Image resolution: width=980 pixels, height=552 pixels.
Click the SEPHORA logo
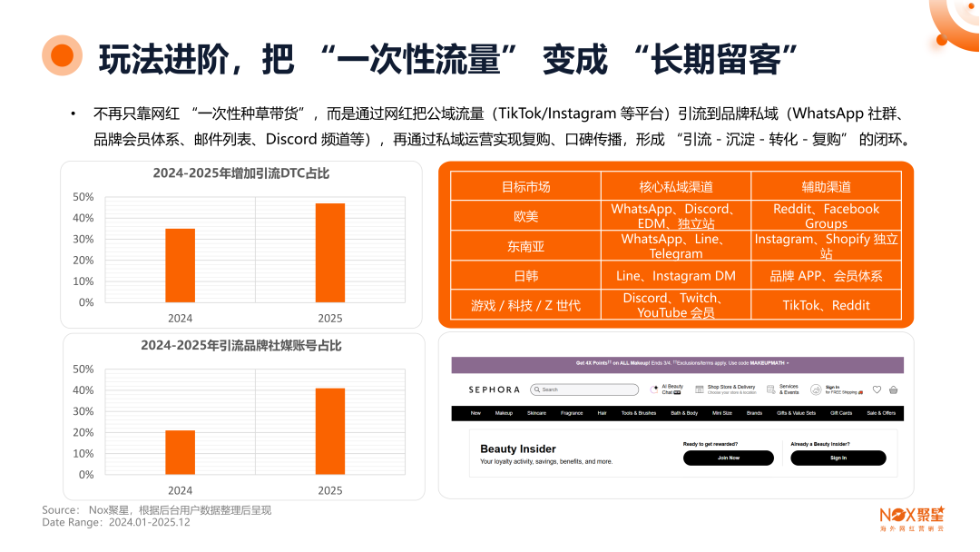(494, 390)
